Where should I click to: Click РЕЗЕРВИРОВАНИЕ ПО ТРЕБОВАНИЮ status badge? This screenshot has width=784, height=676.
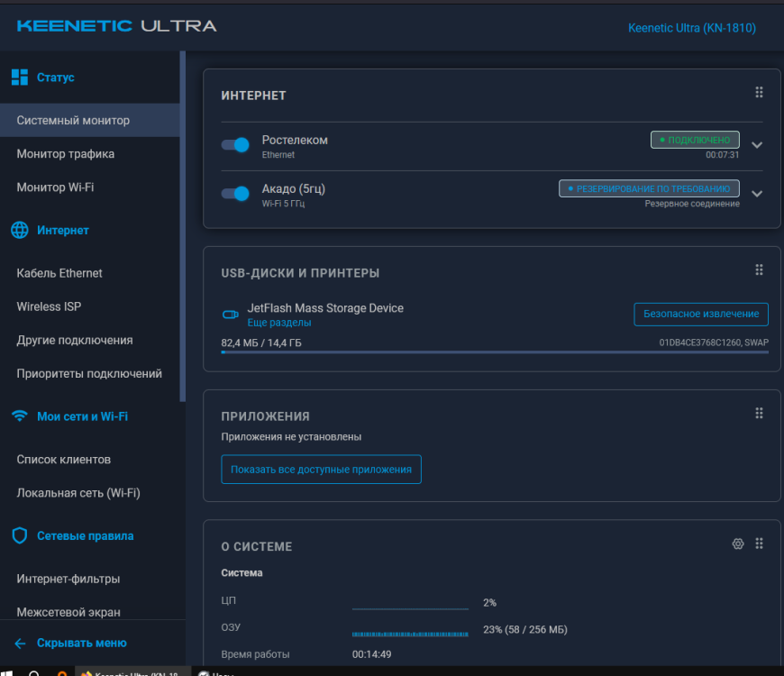coord(649,188)
